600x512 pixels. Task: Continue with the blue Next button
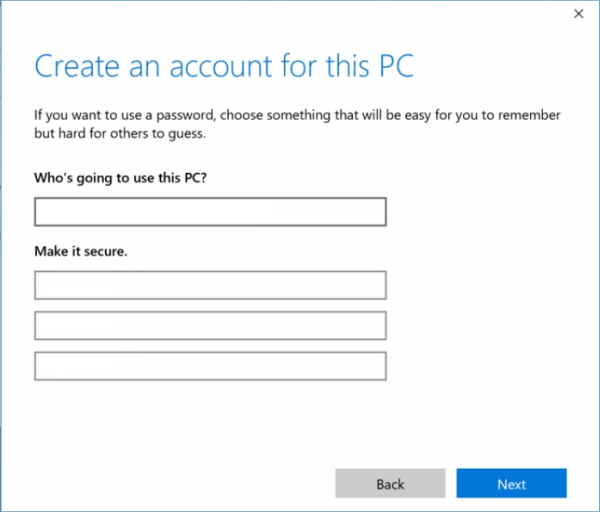[511, 483]
